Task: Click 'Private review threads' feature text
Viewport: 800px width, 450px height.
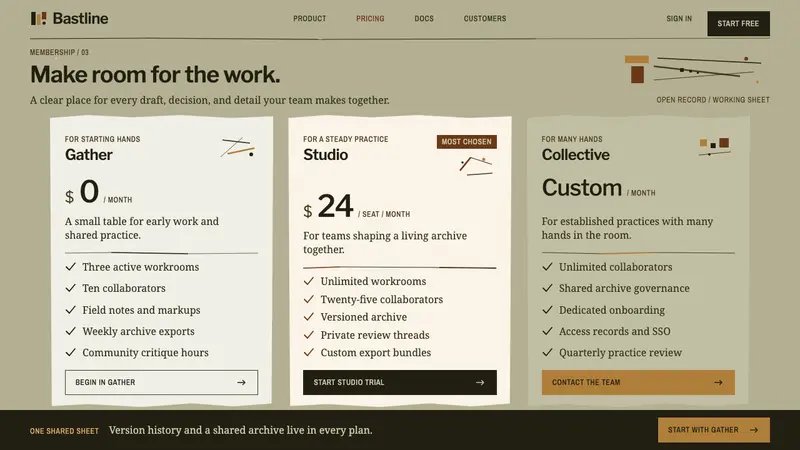Action: coord(375,335)
